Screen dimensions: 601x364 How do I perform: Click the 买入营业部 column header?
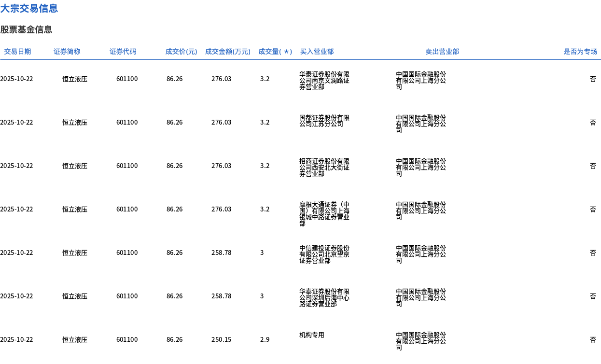(x=317, y=52)
